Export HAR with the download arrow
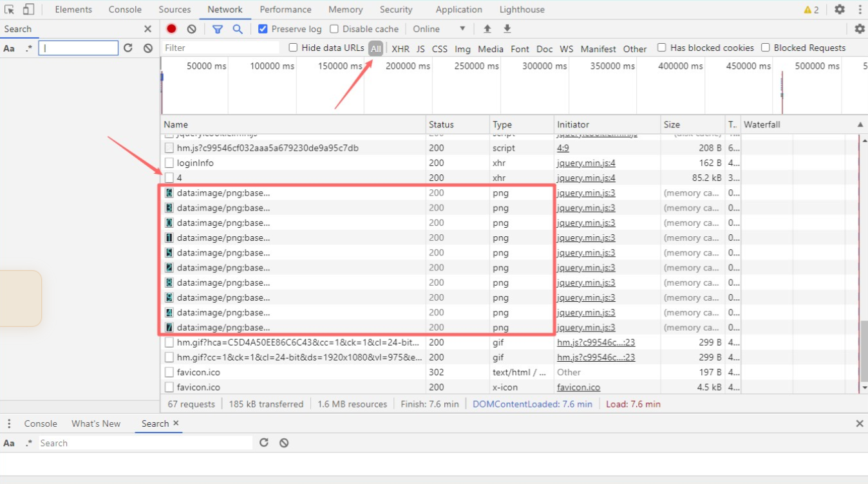The width and height of the screenshot is (868, 484). pyautogui.click(x=507, y=29)
